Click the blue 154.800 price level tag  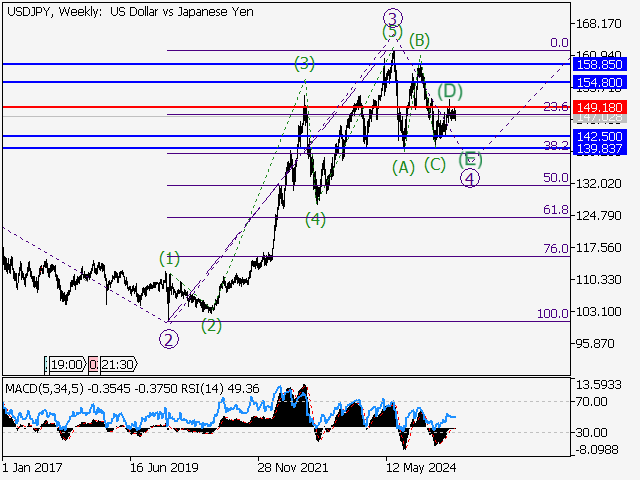tap(603, 80)
